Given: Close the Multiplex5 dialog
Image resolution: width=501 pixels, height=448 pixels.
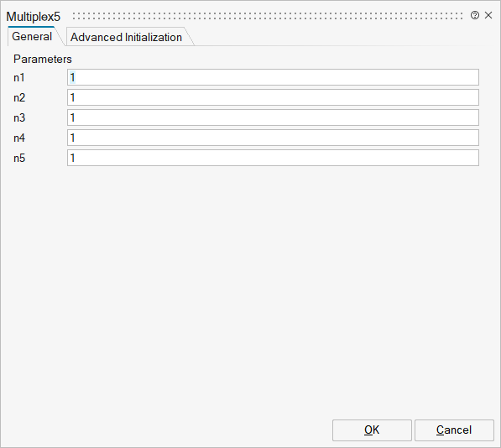Looking at the screenshot, I should tap(488, 15).
